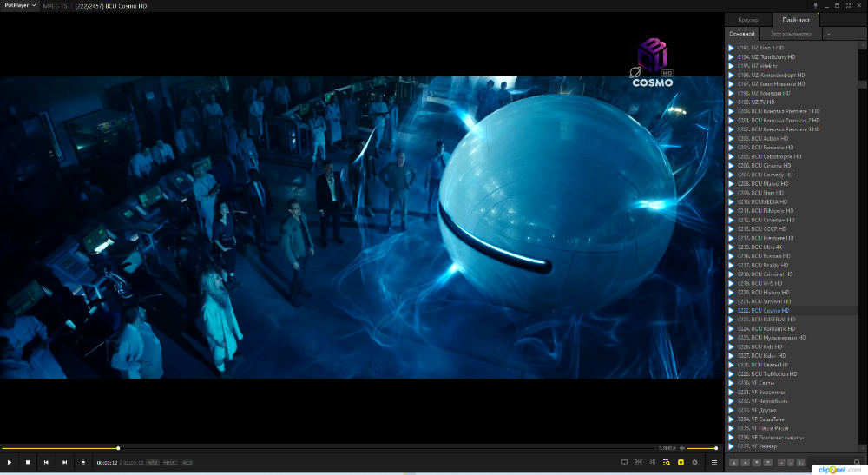Click the H/W decoder indicator
The width and height of the screenshot is (868, 475).
[152, 463]
